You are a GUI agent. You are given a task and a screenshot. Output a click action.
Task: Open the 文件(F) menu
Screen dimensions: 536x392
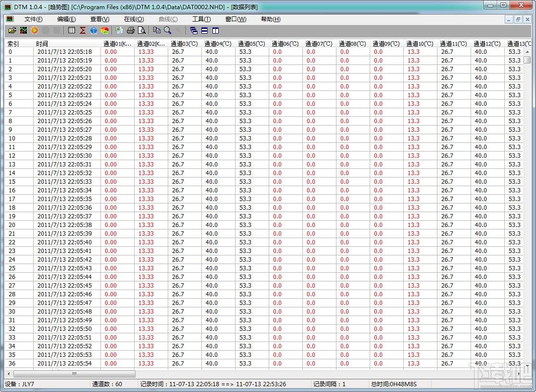point(34,19)
